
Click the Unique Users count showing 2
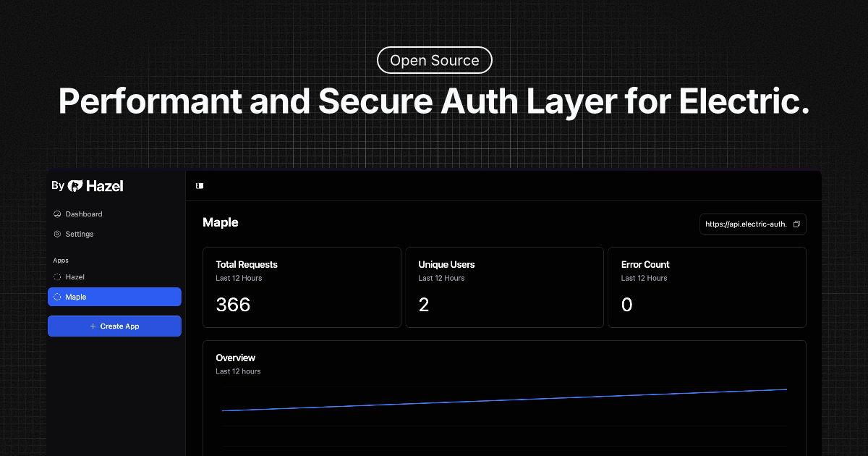(424, 305)
